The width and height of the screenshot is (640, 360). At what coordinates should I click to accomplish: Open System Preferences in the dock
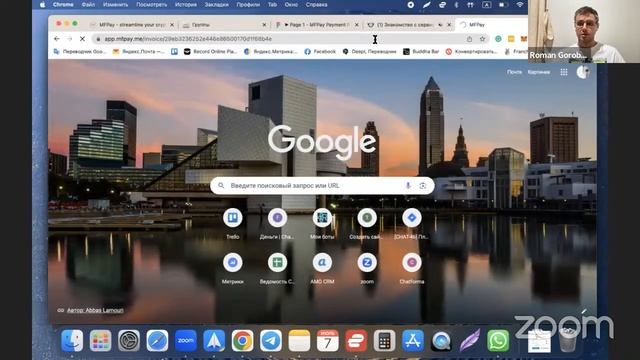(129, 340)
